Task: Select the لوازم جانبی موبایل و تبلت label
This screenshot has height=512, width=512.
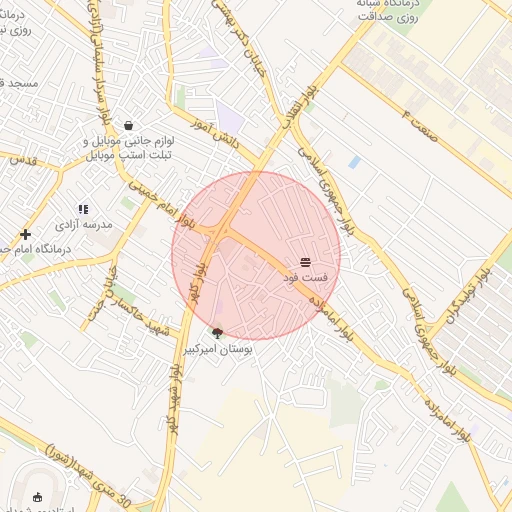Action: click(x=129, y=148)
